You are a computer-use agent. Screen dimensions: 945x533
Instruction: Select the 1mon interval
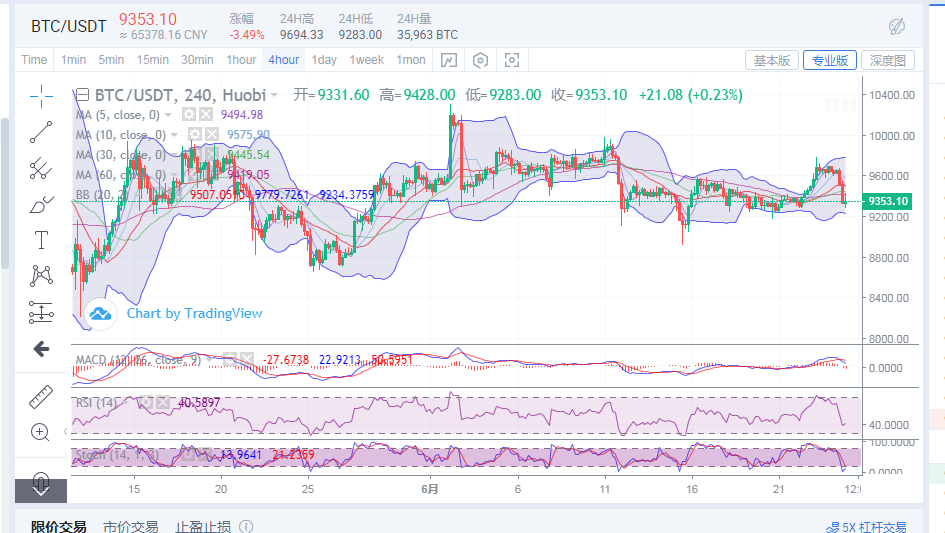[x=410, y=60]
